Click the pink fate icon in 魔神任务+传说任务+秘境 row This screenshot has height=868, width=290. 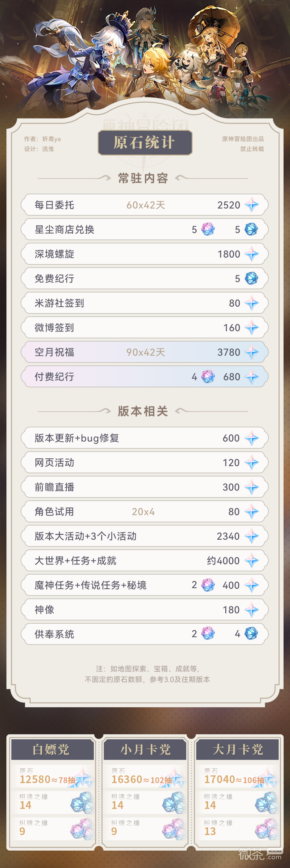coord(208,585)
